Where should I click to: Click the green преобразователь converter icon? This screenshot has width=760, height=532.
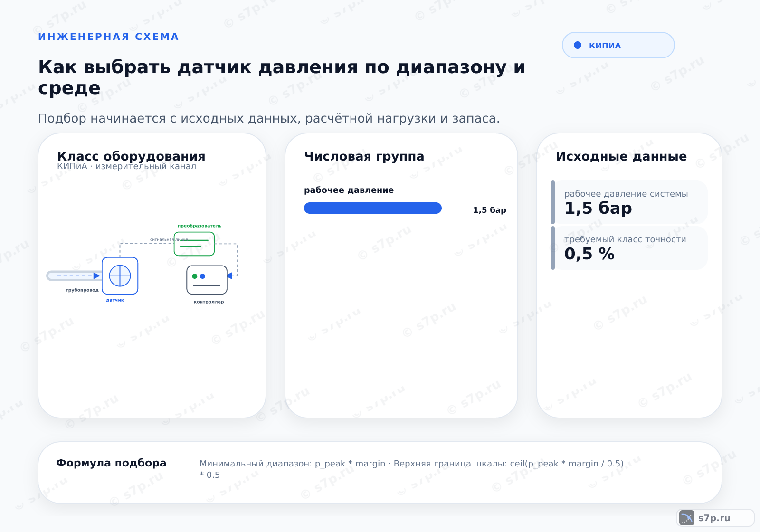click(x=194, y=244)
